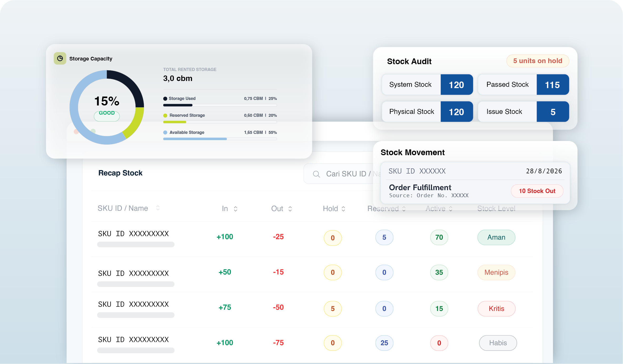Click the 3,0 cbm total storage value
This screenshot has height=364, width=623.
click(x=178, y=78)
